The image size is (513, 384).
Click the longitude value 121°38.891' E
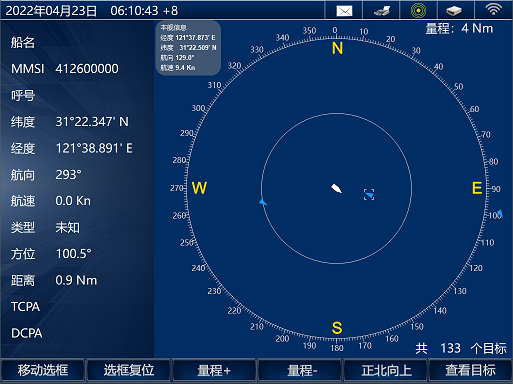pos(94,148)
